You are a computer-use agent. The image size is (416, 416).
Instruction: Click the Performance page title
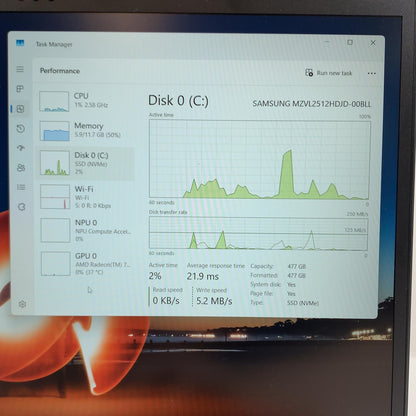coord(60,71)
